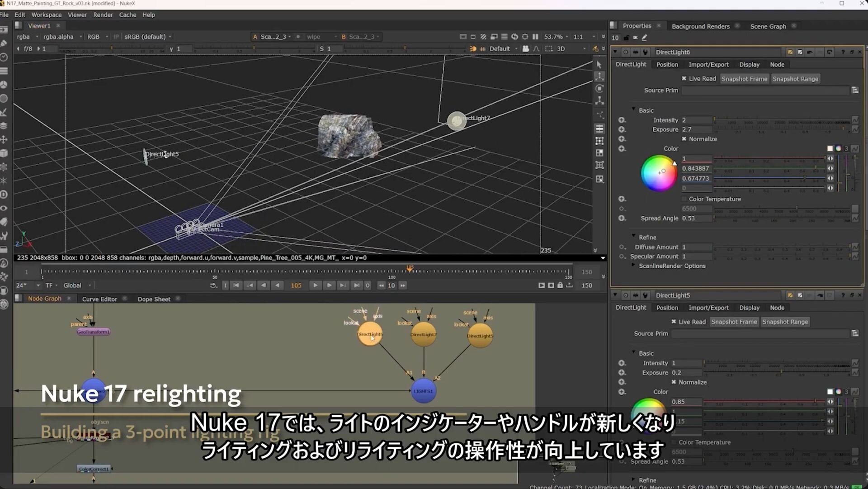The height and width of the screenshot is (489, 868).
Task: Switch to the Dope Sheet tab
Action: [154, 299]
